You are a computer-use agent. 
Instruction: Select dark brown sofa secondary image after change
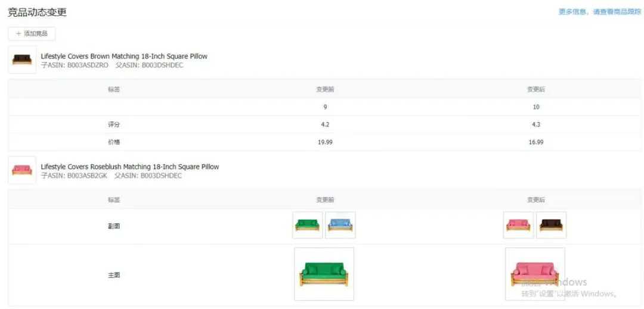(551, 225)
